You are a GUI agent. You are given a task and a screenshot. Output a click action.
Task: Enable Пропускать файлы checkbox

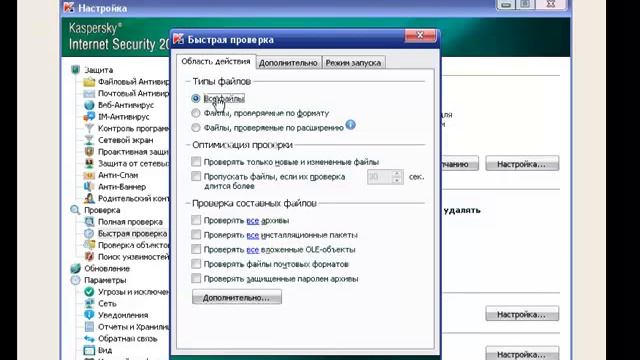196,176
